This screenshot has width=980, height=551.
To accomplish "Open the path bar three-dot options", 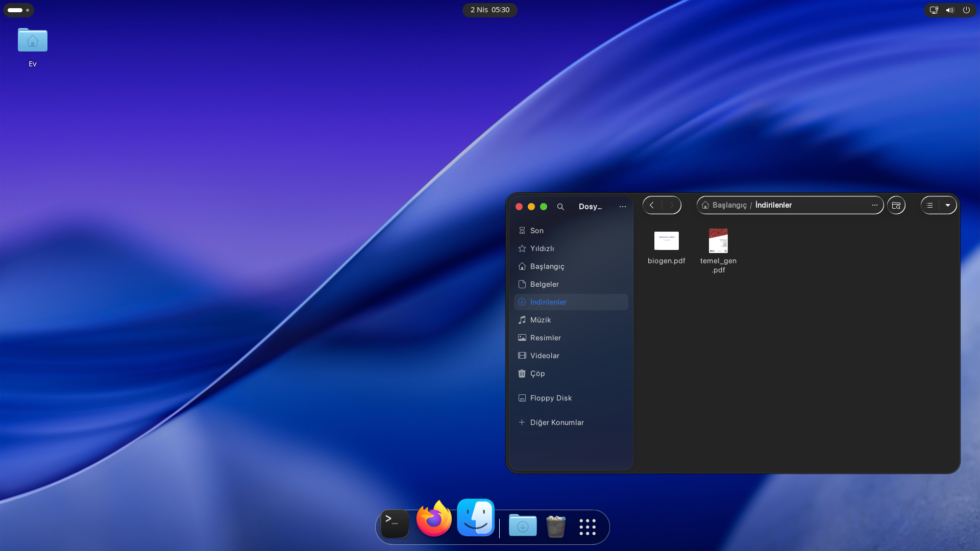I will (x=875, y=205).
